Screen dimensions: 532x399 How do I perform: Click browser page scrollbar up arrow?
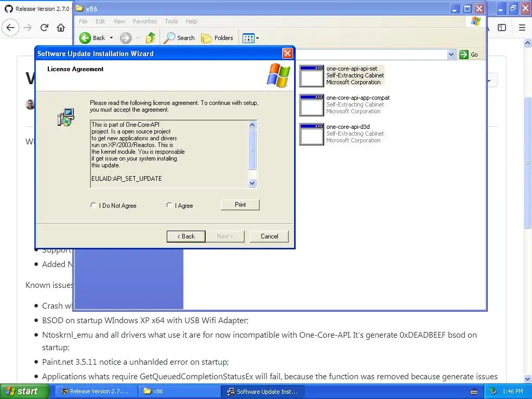(x=527, y=43)
